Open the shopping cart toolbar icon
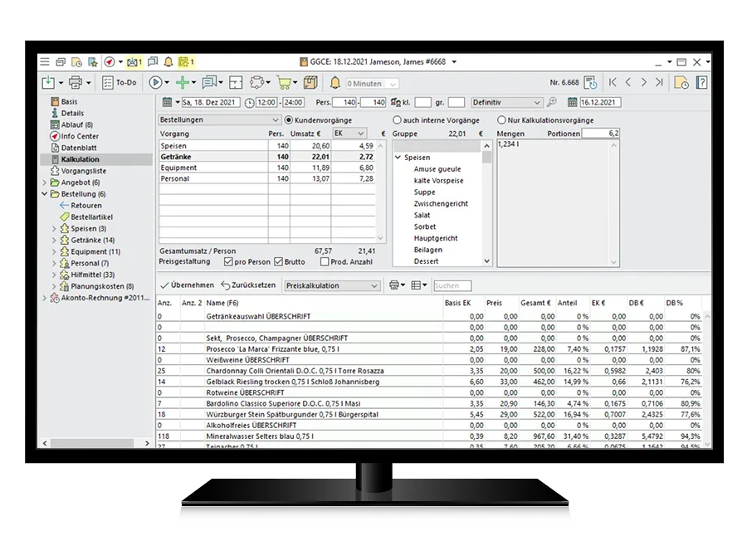The width and height of the screenshot is (747, 560). pyautogui.click(x=284, y=83)
